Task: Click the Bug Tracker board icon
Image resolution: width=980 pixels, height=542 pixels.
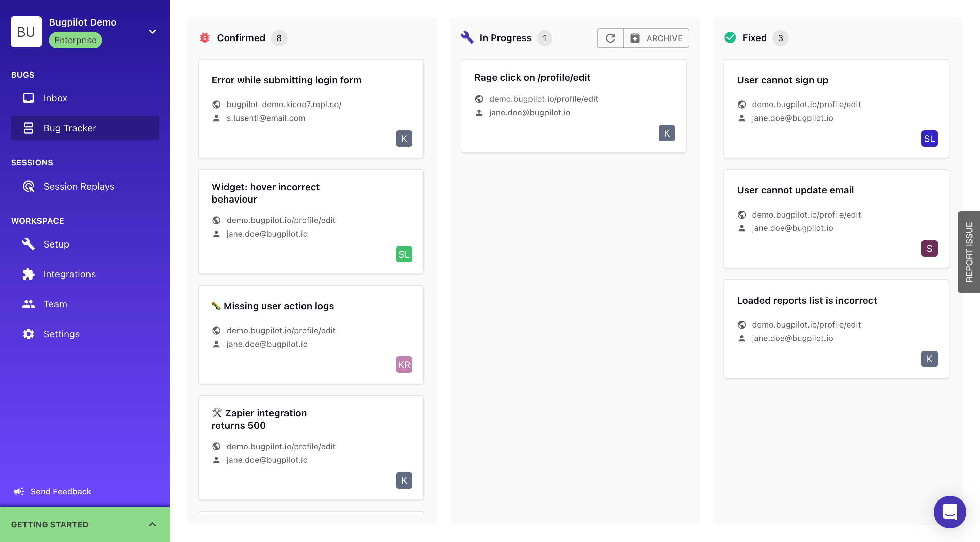Action: [29, 128]
